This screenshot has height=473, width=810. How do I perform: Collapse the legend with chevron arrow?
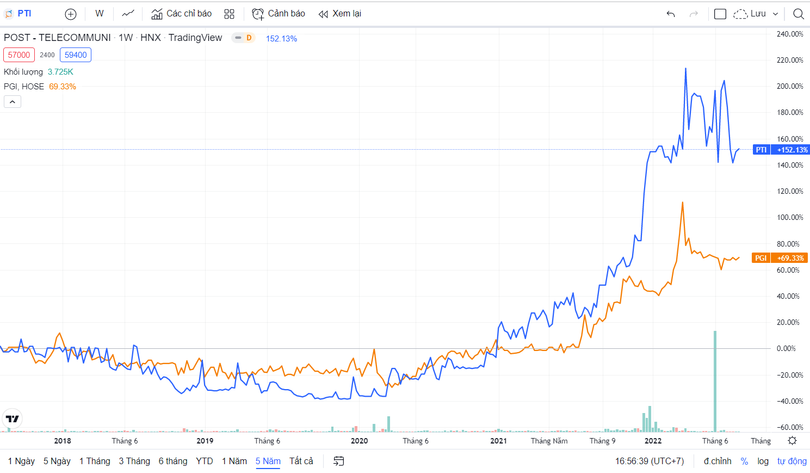coord(12,102)
